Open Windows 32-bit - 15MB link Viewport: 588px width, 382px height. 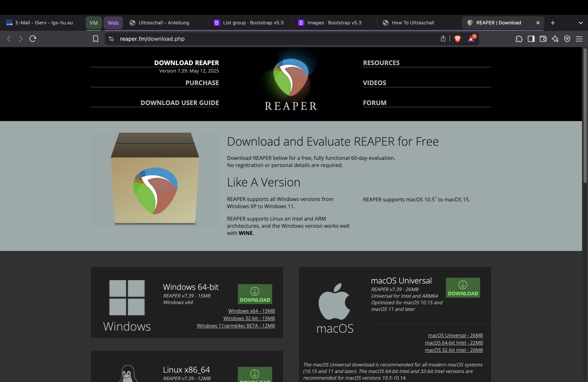point(249,318)
